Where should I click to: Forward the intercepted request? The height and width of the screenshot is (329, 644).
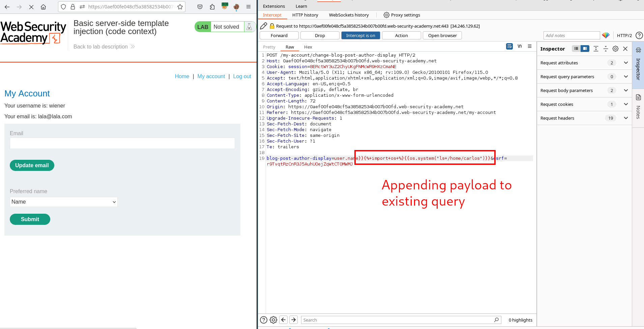(x=279, y=35)
